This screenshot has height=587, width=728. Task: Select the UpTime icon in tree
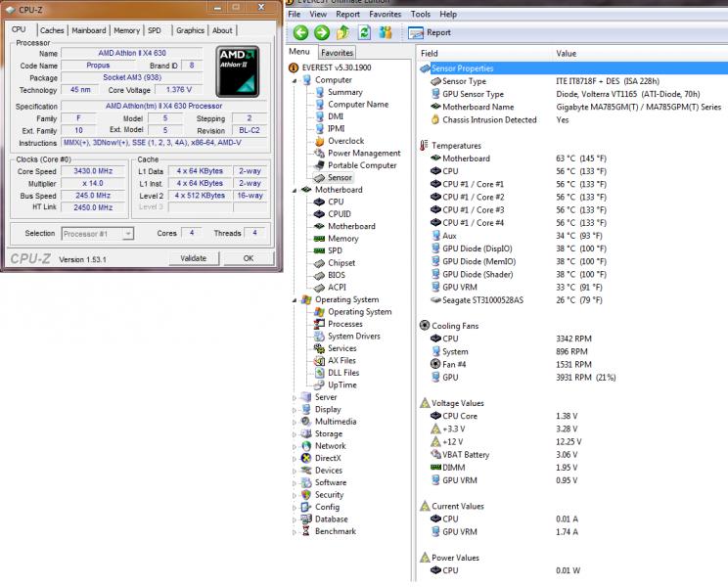pos(319,384)
